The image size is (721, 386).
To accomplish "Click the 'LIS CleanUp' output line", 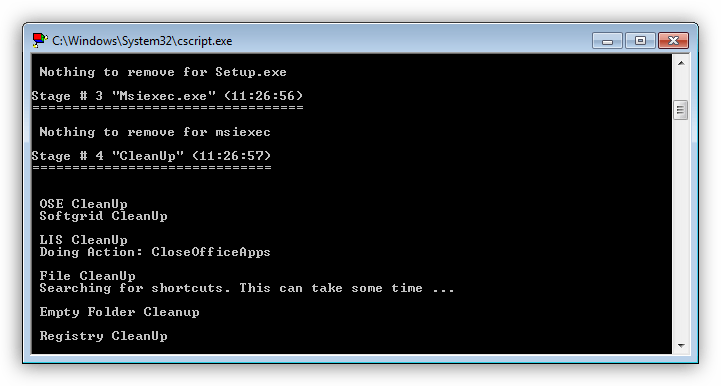I will [83, 240].
